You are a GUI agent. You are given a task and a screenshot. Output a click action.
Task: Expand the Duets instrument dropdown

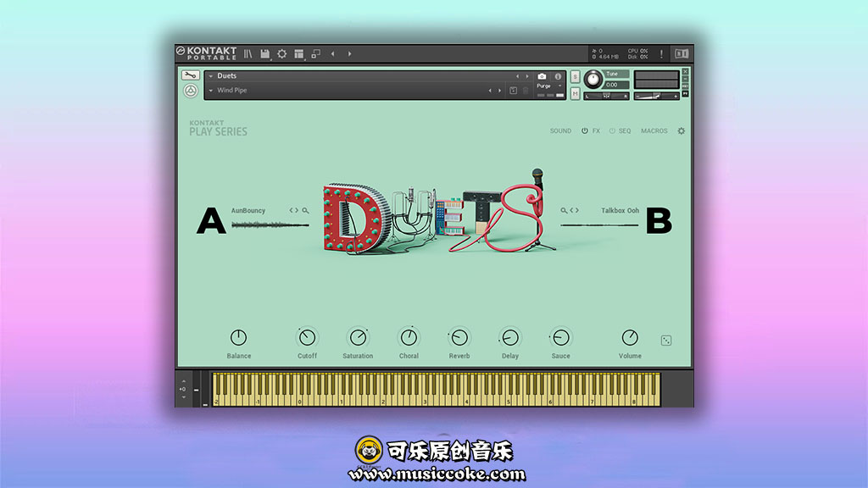211,76
